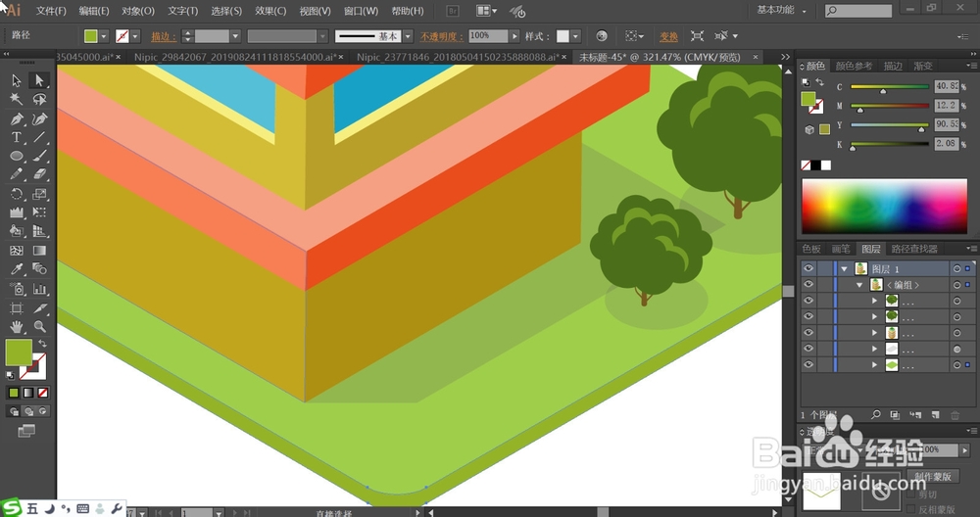Open the stroke color dropdown in control bar
The image size is (980, 517).
tap(135, 36)
